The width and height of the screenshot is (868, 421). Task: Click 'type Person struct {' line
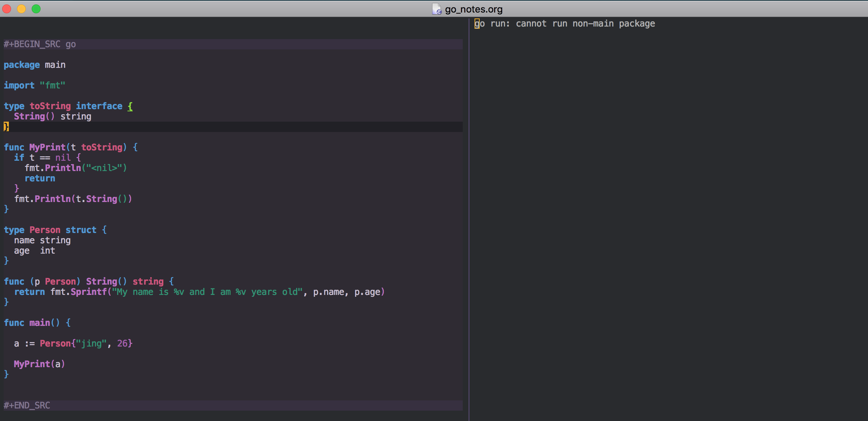point(55,230)
